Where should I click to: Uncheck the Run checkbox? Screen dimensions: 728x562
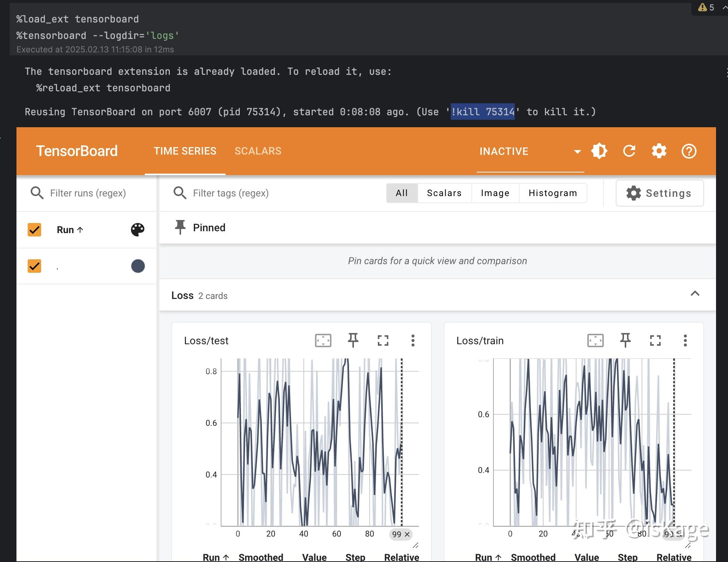34,229
